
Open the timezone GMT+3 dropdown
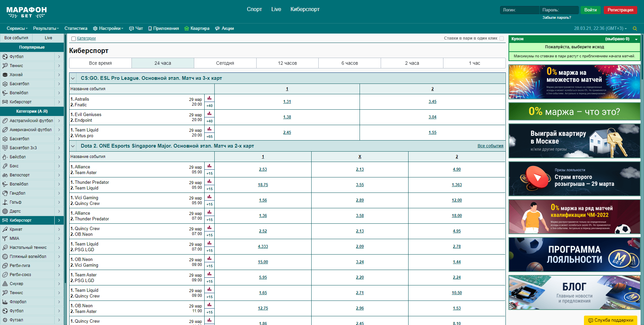point(600,29)
